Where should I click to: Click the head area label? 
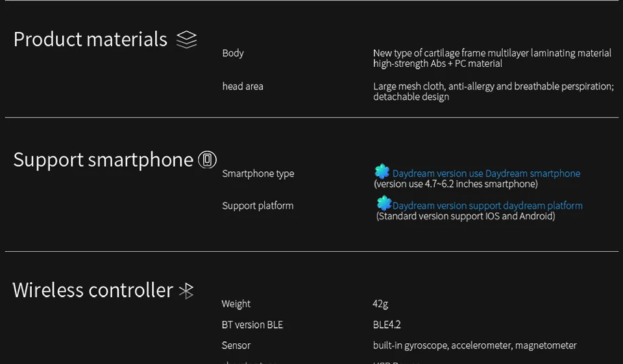pyautogui.click(x=243, y=86)
